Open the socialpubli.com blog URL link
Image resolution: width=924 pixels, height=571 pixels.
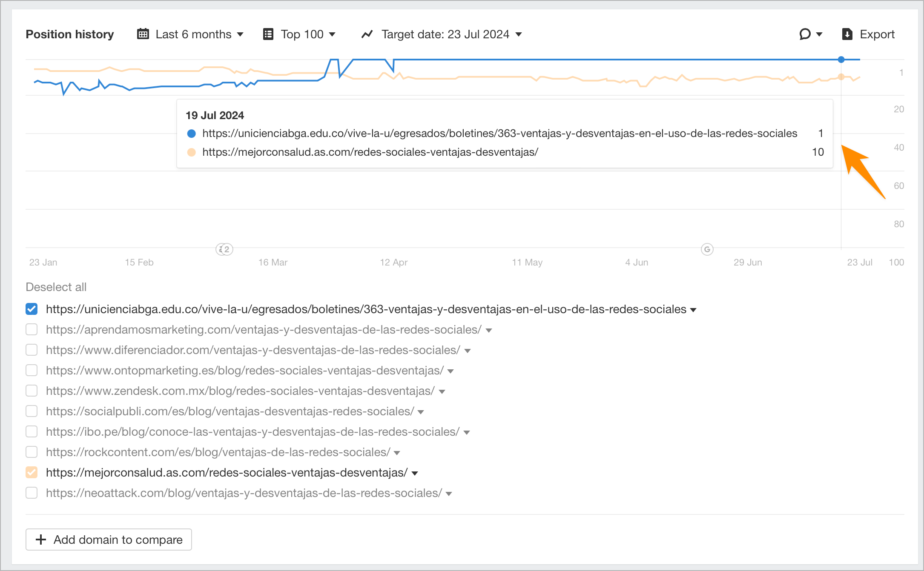point(230,411)
